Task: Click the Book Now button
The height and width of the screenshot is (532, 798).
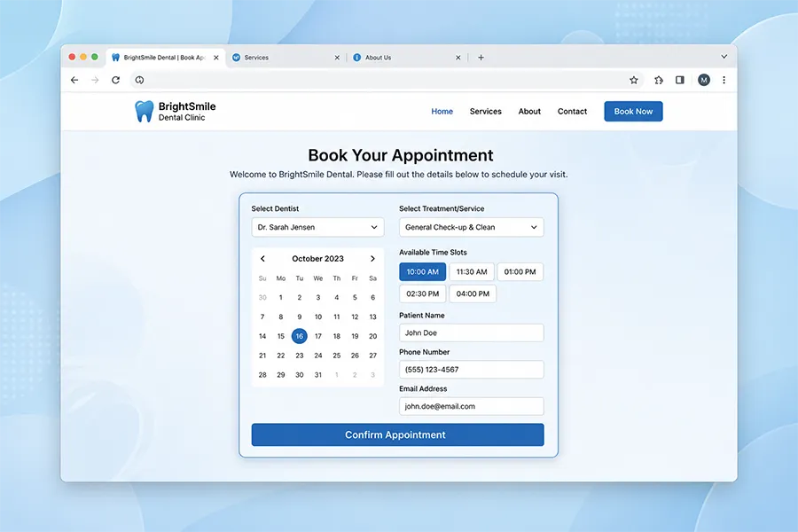Action: [x=633, y=112]
